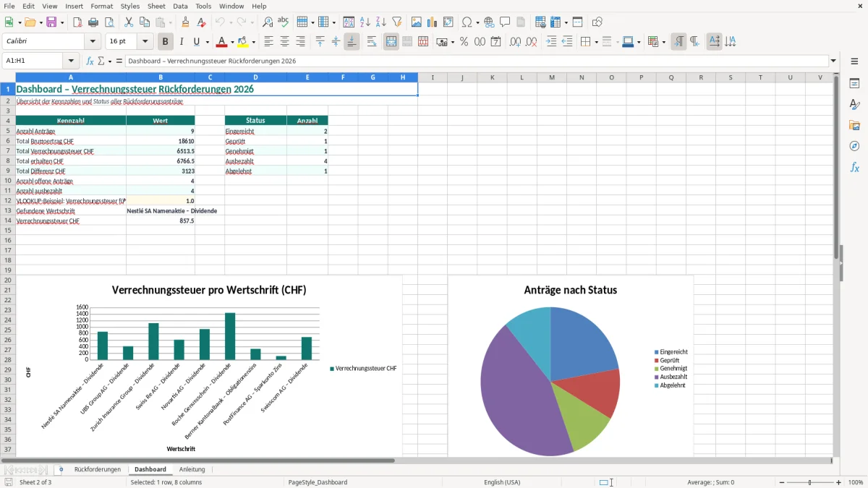Image resolution: width=868 pixels, height=488 pixels.
Task: Click the Insert Comment speech bubble icon
Action: [505, 22]
